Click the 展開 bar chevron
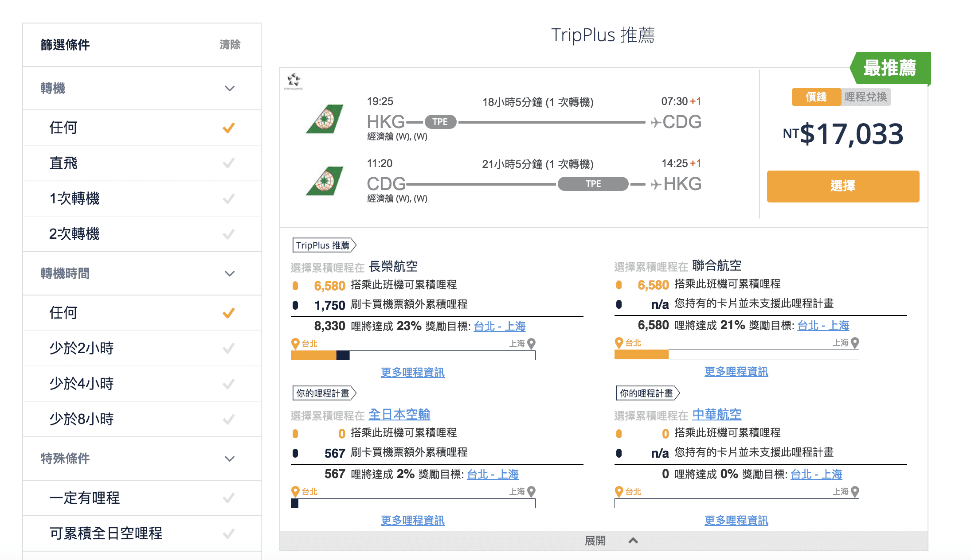The image size is (971, 560). click(633, 541)
